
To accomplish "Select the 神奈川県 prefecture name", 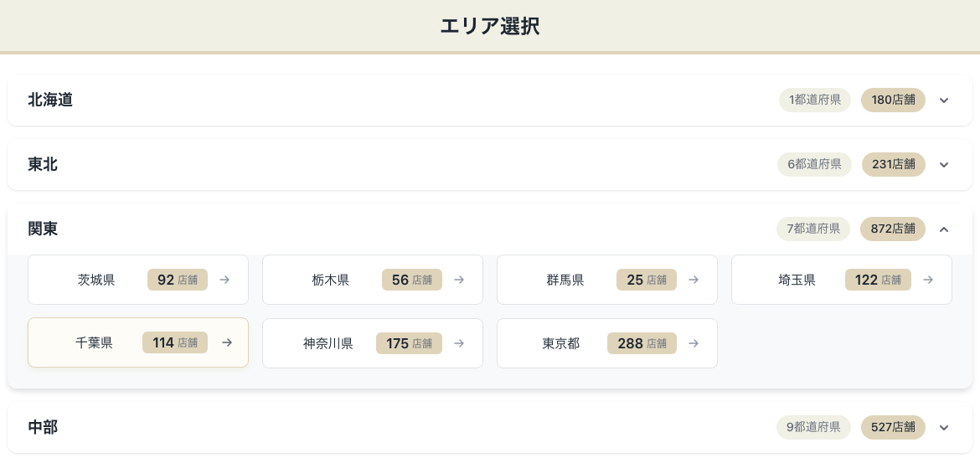I will pyautogui.click(x=328, y=343).
